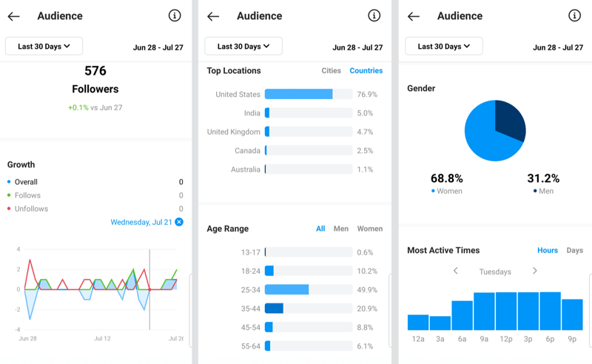Open info icon in left Audience panel
The height and width of the screenshot is (364, 592).
click(175, 16)
